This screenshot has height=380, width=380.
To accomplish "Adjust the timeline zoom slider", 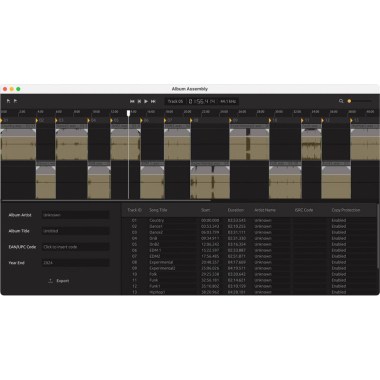I will click(359, 101).
